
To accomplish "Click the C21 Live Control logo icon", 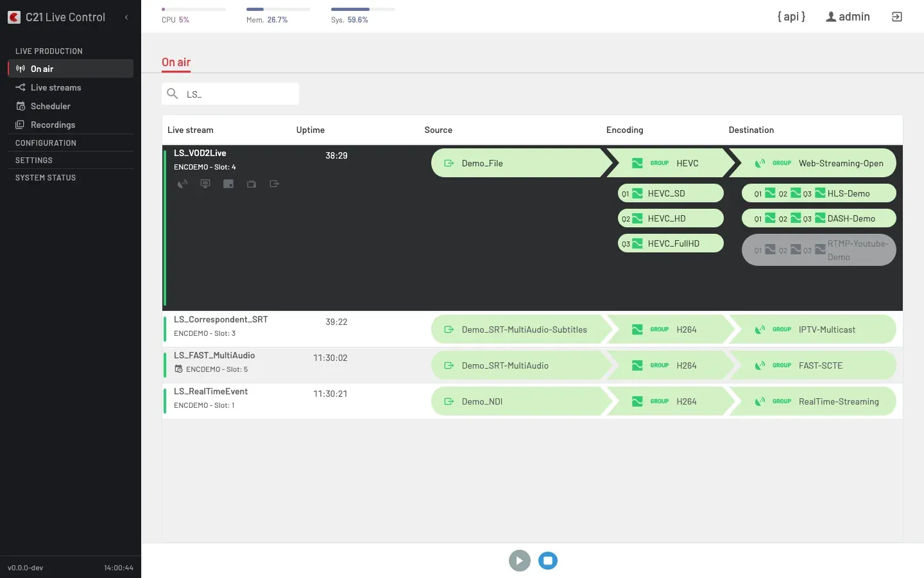I will coord(14,17).
